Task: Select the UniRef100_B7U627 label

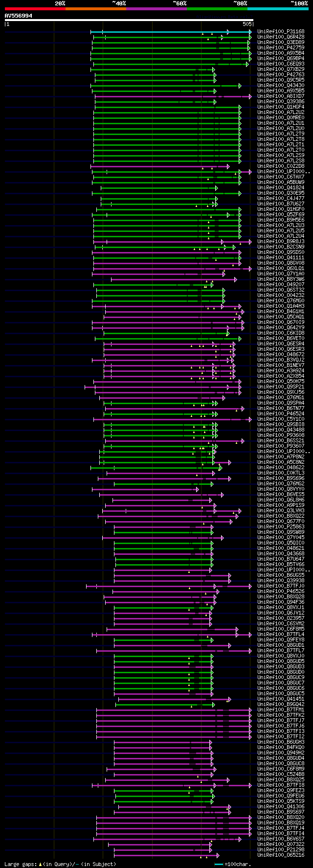Action: (281, 204)
